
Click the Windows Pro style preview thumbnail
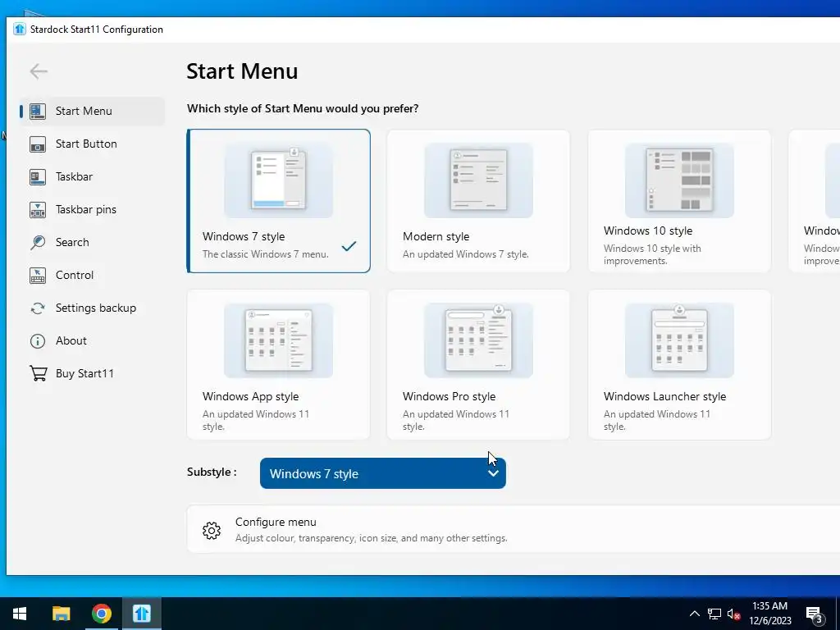[478, 340]
